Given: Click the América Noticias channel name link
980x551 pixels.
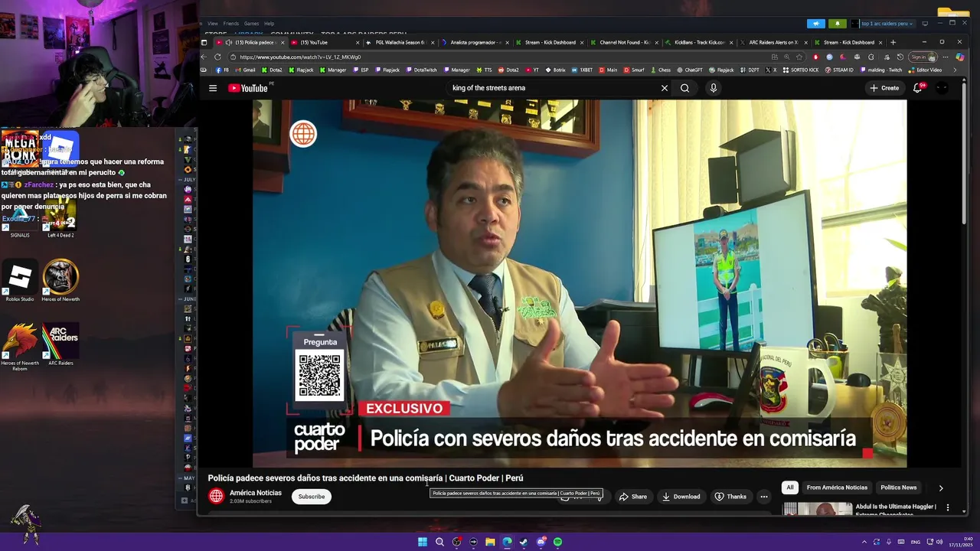Looking at the screenshot, I should click(x=256, y=493).
